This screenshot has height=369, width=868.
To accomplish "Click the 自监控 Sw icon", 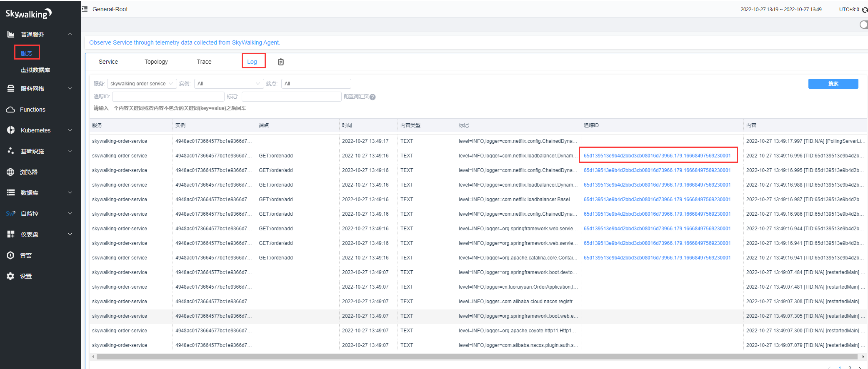I will pyautogui.click(x=11, y=213).
